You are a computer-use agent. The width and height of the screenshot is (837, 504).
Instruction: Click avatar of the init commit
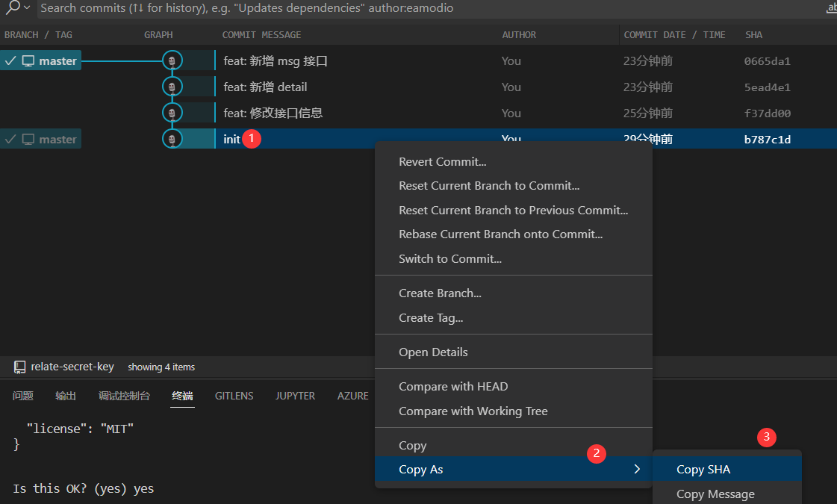coord(172,139)
